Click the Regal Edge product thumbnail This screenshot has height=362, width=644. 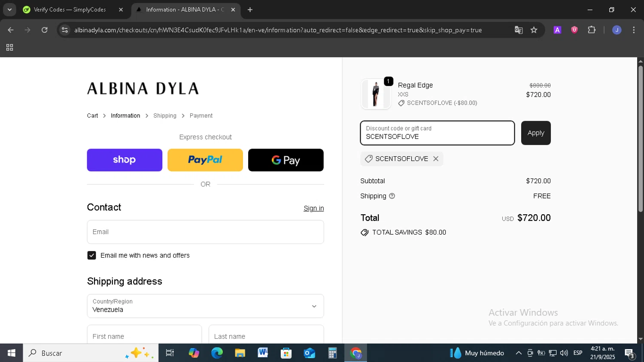[x=376, y=94]
